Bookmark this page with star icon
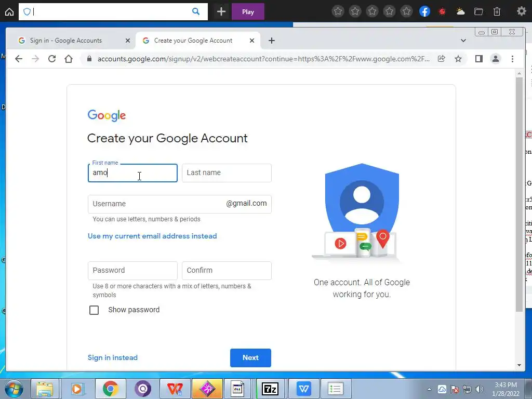 coord(458,59)
